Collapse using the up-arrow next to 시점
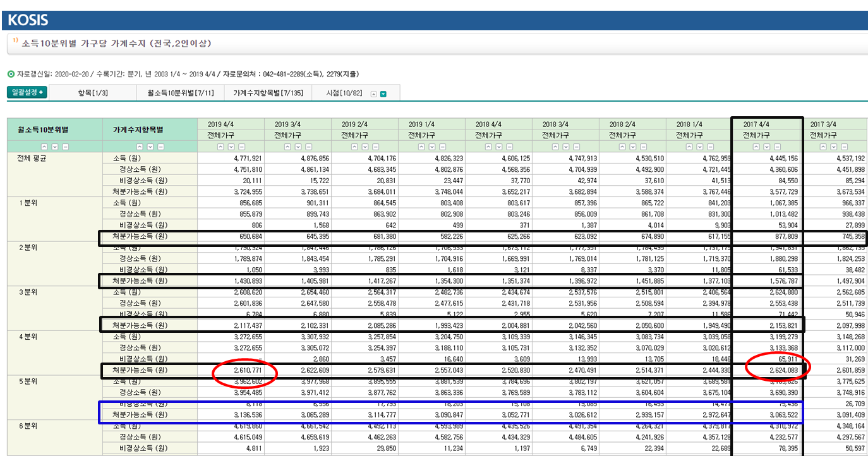This screenshot has width=868, height=456. (373, 93)
